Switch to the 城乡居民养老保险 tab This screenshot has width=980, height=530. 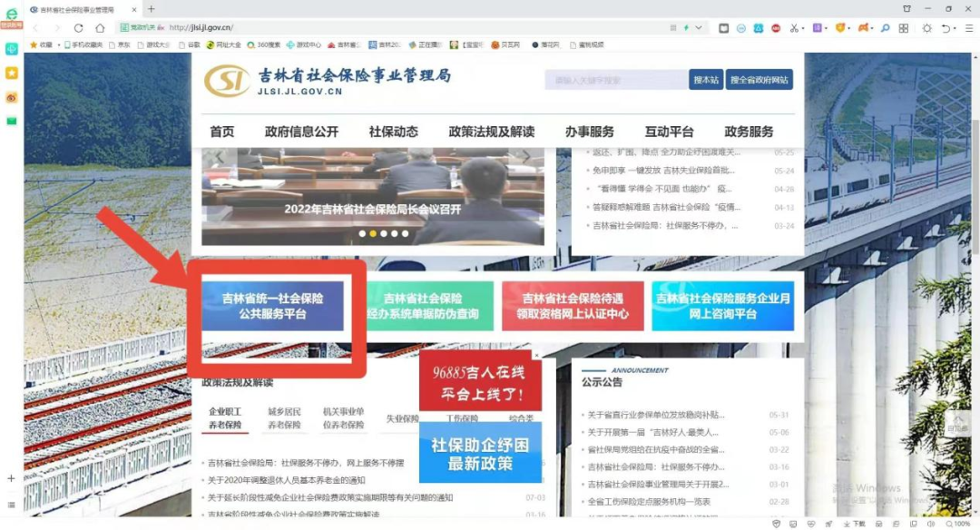tap(284, 418)
